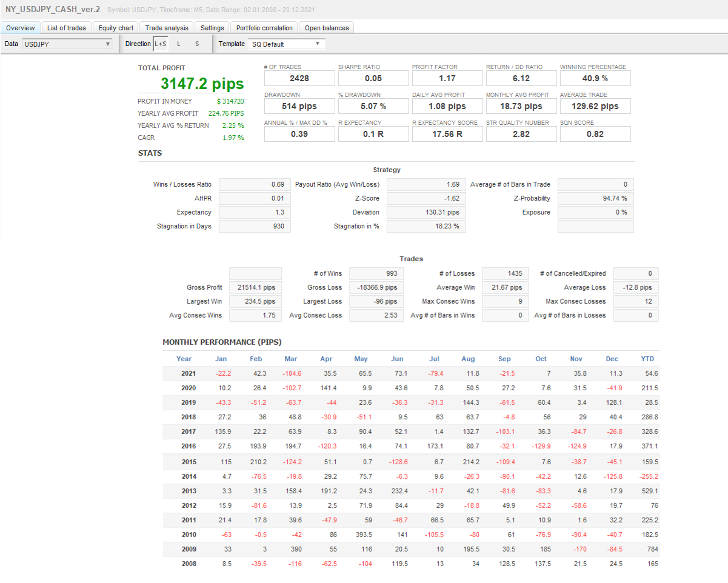Image resolution: width=728 pixels, height=583 pixels.
Task: Click the Profit factor value 1.17
Action: [x=447, y=78]
